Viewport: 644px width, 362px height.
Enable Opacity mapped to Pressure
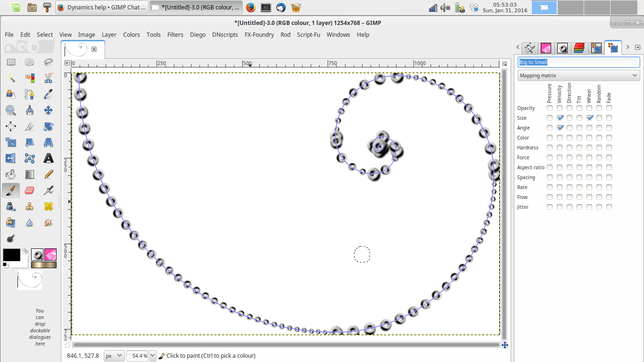(550, 108)
